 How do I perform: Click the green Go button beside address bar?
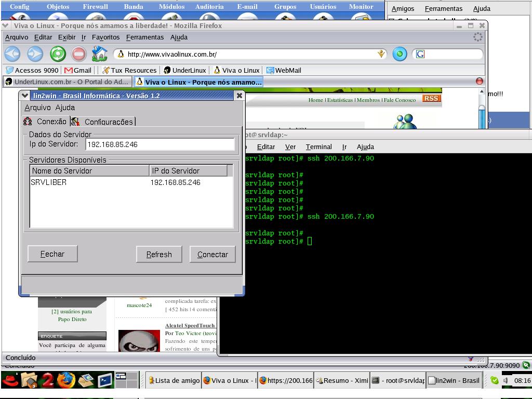pyautogui.click(x=400, y=54)
